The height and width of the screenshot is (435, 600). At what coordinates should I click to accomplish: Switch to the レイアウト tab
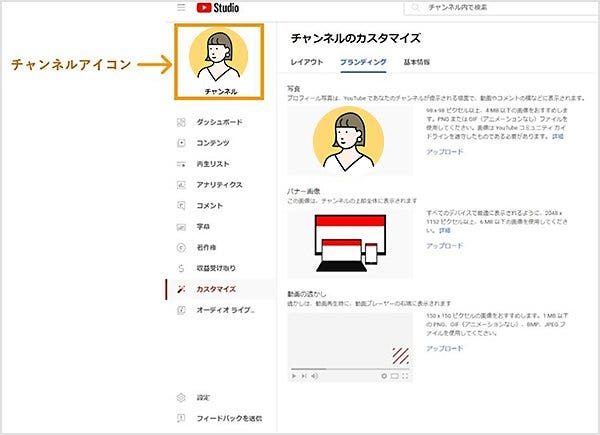click(307, 62)
